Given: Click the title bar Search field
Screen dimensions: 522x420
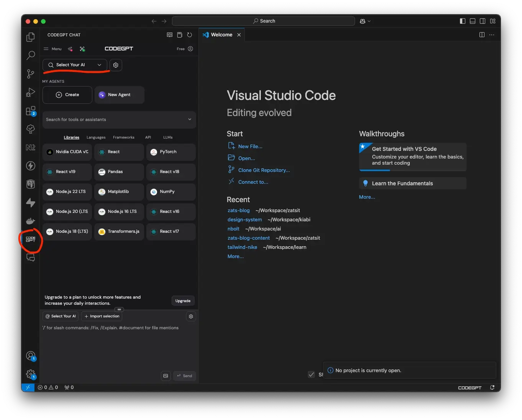Looking at the screenshot, I should pos(263,21).
